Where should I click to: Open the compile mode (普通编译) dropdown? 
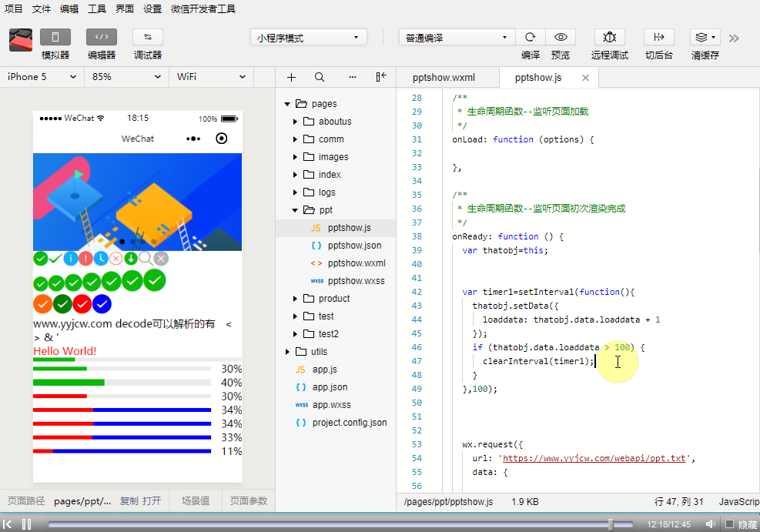point(457,37)
